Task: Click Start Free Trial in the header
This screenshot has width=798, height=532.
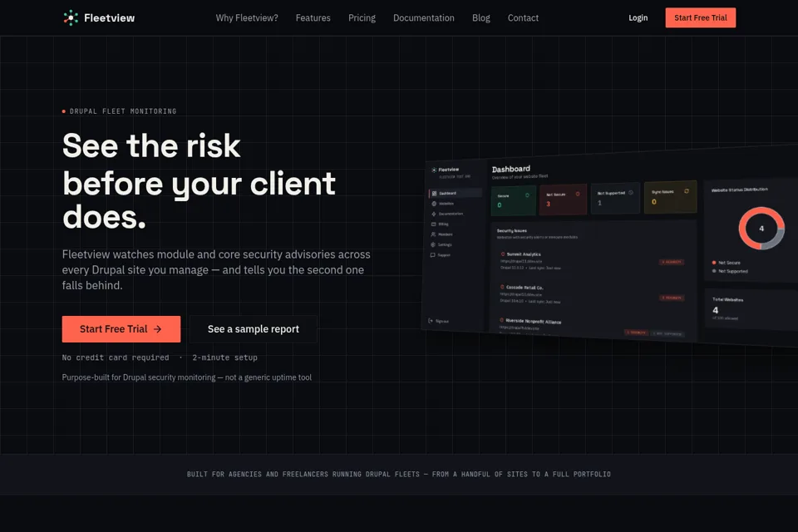Action: 700,17
